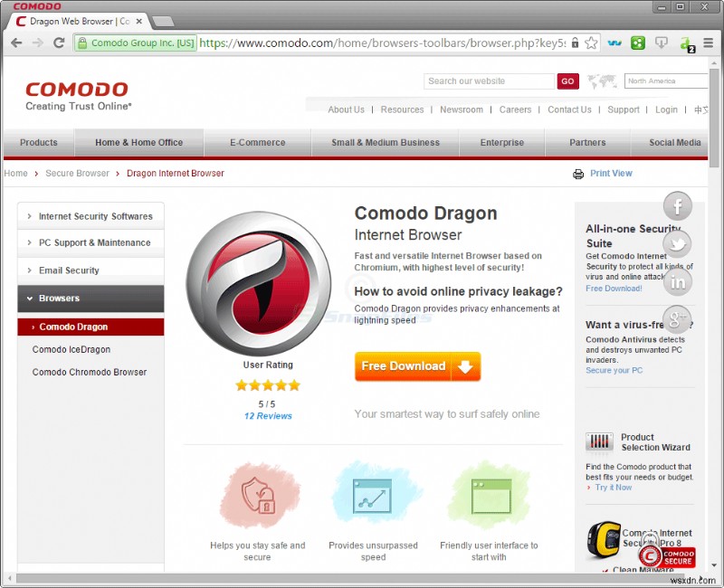Open a new tab with the new-tab button
This screenshot has width=724, height=588.
tap(163, 21)
